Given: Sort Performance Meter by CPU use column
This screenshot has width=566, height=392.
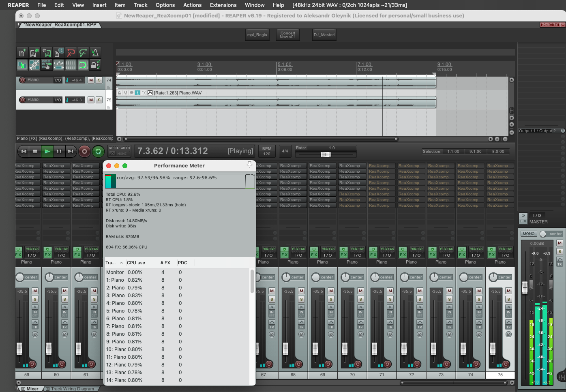Looking at the screenshot, I should (x=142, y=263).
